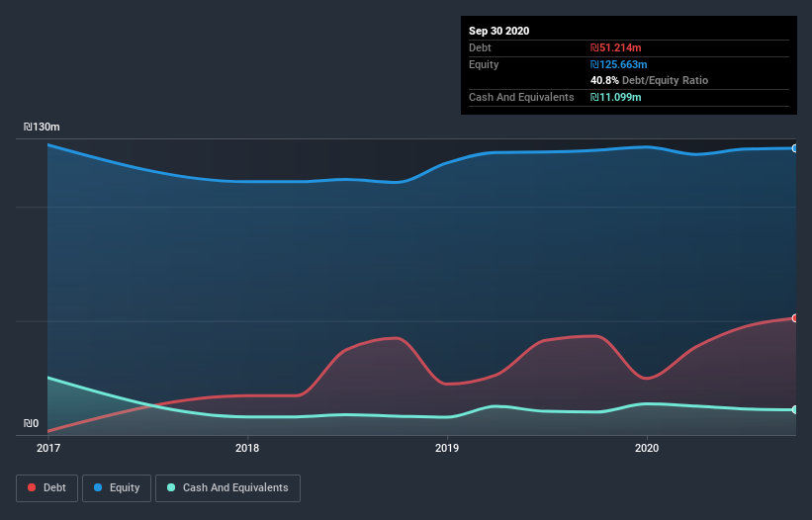Select the Cash endpoint marker on chart
812x520 pixels.
[x=795, y=409]
